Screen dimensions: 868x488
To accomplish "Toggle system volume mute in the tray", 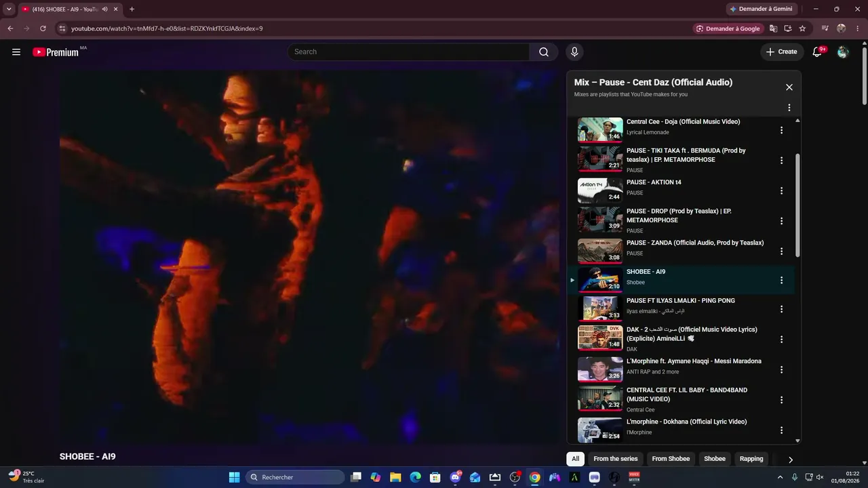I will (820, 477).
